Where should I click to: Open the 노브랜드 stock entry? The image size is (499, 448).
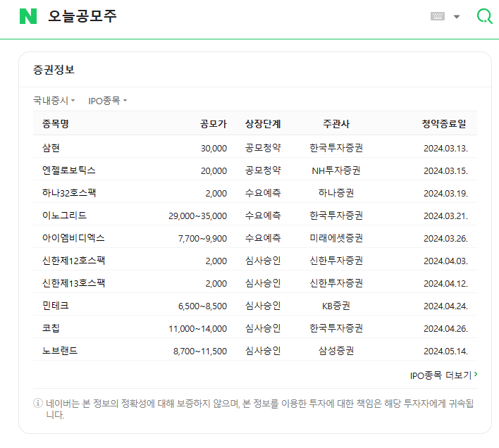coord(60,351)
